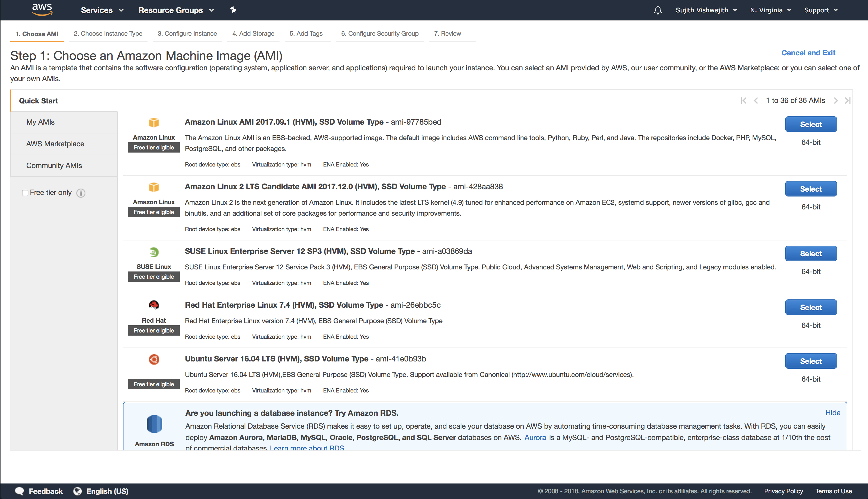Open AWS Marketplace in the sidebar
This screenshot has width=868, height=499.
64,144
